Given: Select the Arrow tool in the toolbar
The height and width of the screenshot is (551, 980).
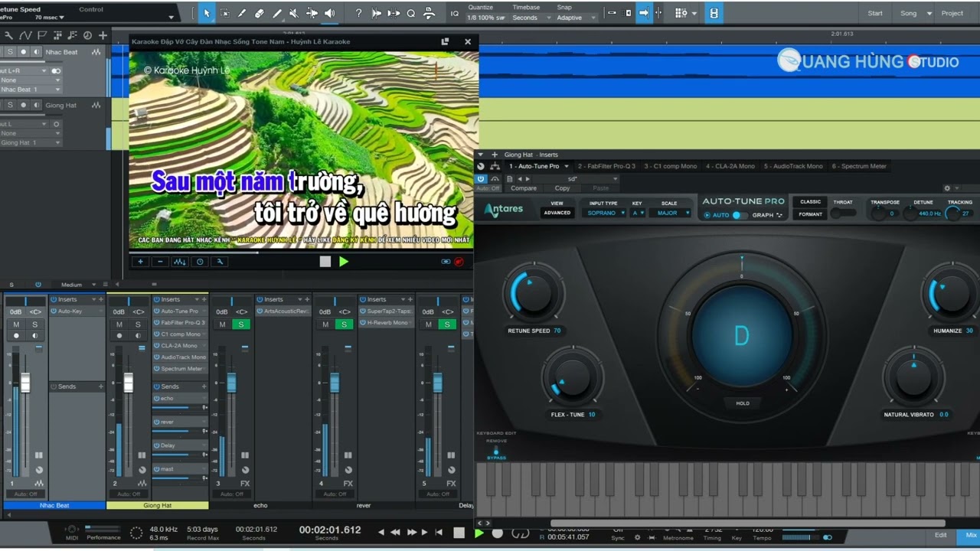Looking at the screenshot, I should [x=207, y=13].
